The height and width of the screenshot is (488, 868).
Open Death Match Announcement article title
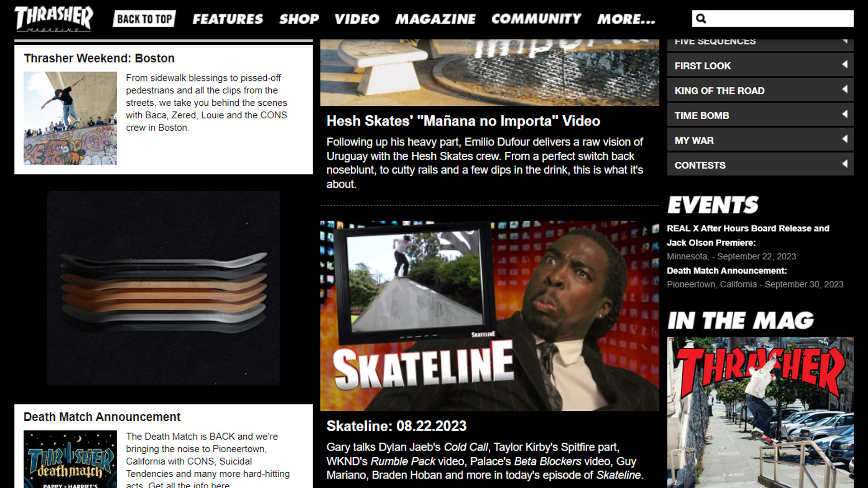coord(102,417)
